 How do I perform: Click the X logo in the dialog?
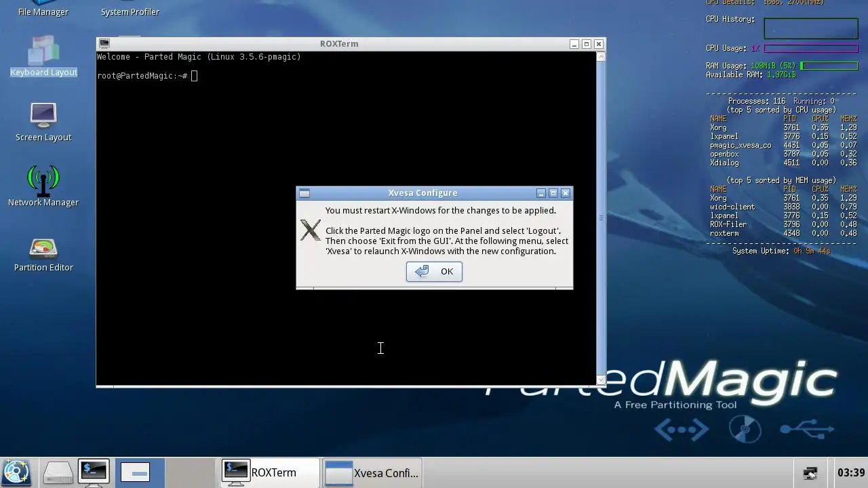(311, 230)
